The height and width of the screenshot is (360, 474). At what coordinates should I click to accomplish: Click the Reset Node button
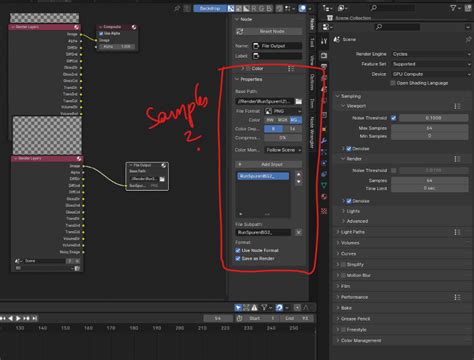(269, 31)
